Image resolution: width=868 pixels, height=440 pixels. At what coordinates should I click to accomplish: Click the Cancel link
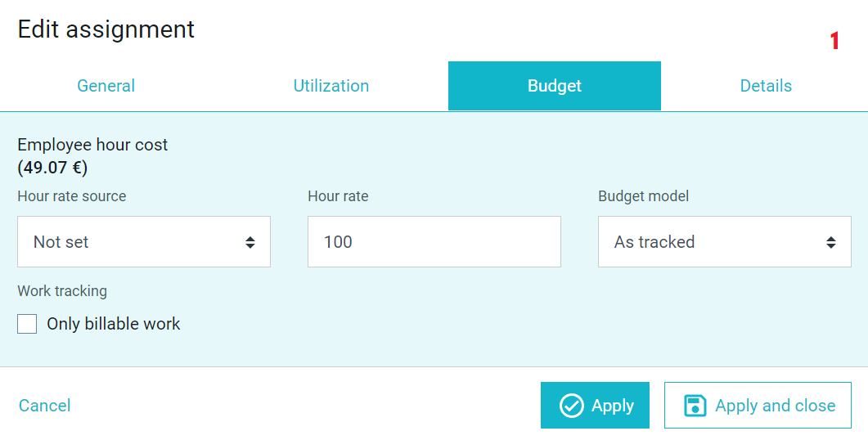(x=44, y=406)
